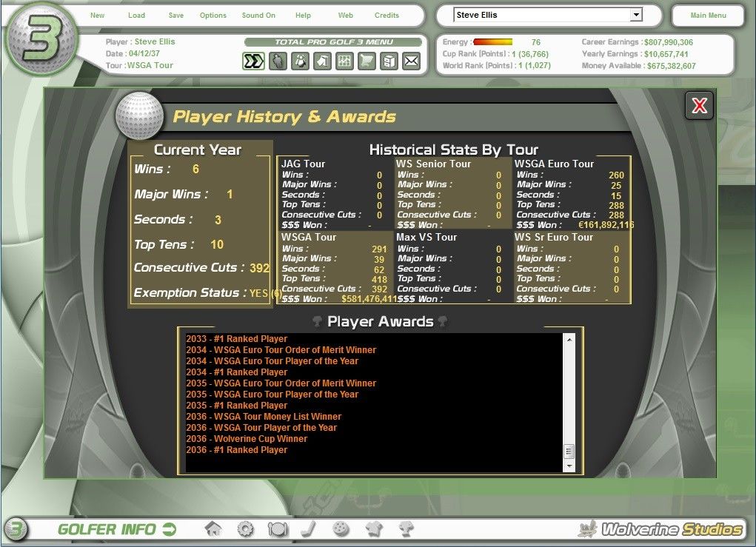Click the awards list scroll-down arrow

569,466
